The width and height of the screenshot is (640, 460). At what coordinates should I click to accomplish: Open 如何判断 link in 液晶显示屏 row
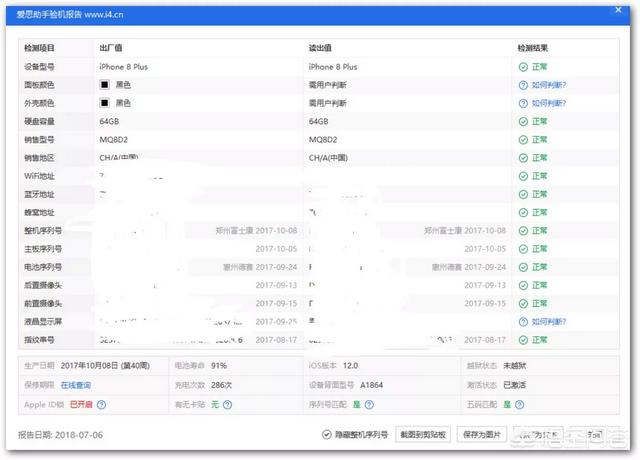tap(549, 323)
